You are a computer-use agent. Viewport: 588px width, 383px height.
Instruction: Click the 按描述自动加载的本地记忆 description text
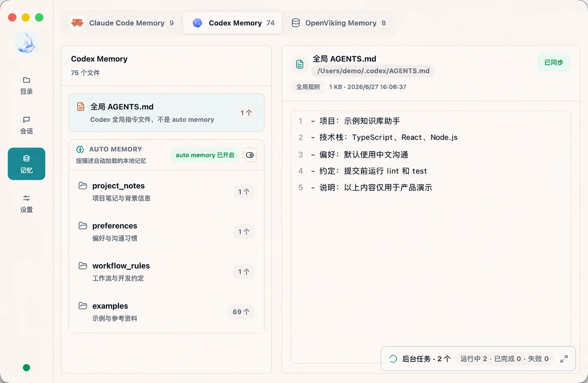click(x=111, y=161)
